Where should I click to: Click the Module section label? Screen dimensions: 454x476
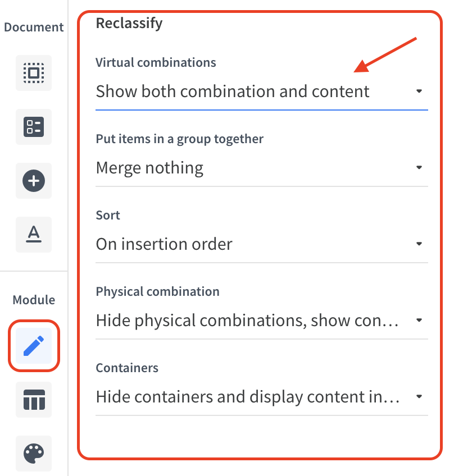34,300
